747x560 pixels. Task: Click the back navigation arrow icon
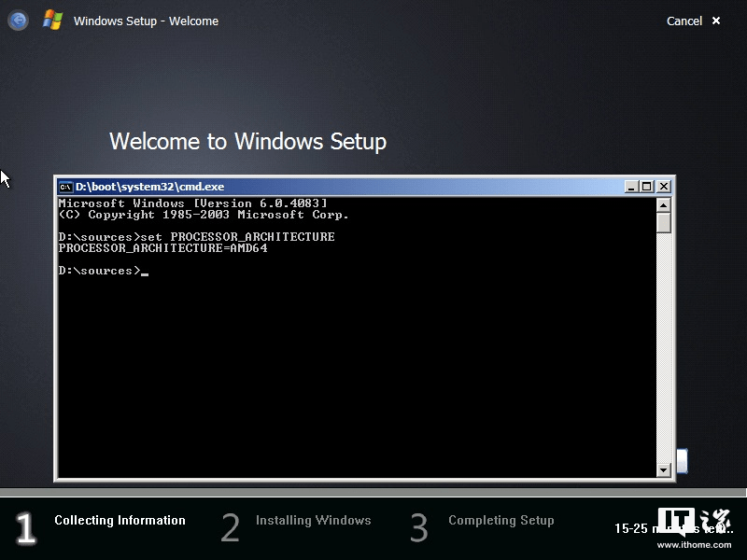click(x=18, y=21)
